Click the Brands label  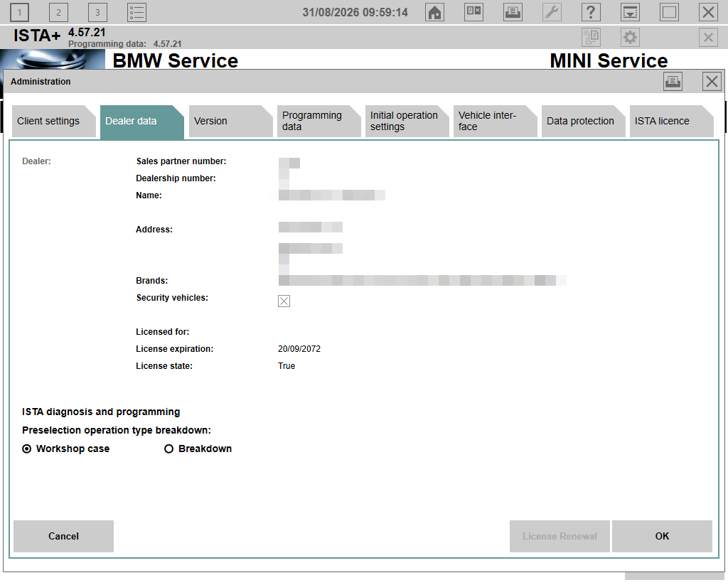coord(152,281)
